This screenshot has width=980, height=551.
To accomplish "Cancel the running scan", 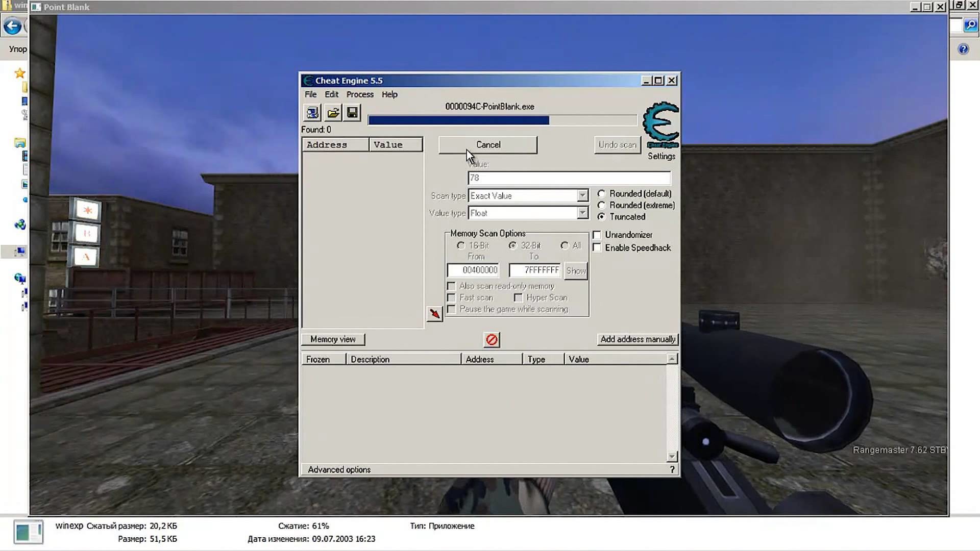I will click(488, 145).
